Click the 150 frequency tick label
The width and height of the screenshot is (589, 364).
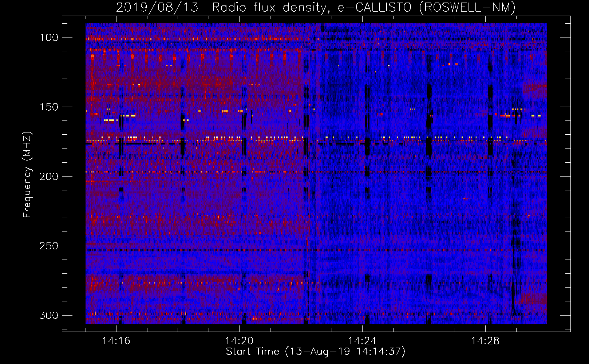pos(49,107)
